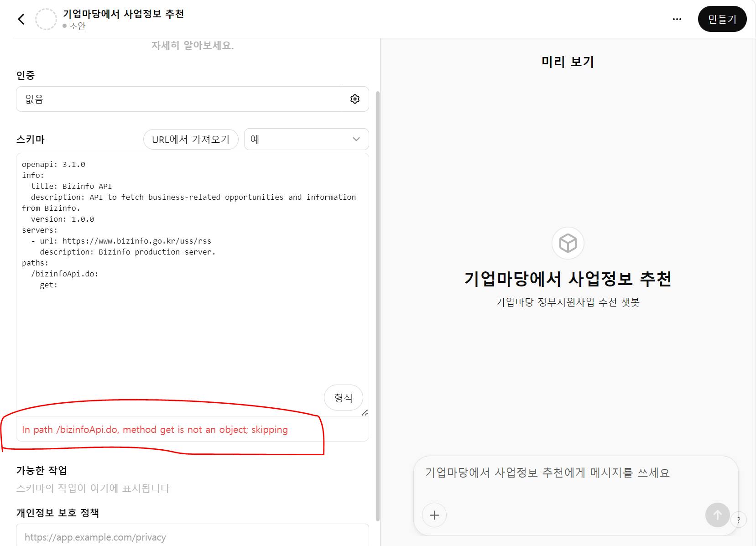Click the 인증 field showing 없음

click(x=178, y=99)
